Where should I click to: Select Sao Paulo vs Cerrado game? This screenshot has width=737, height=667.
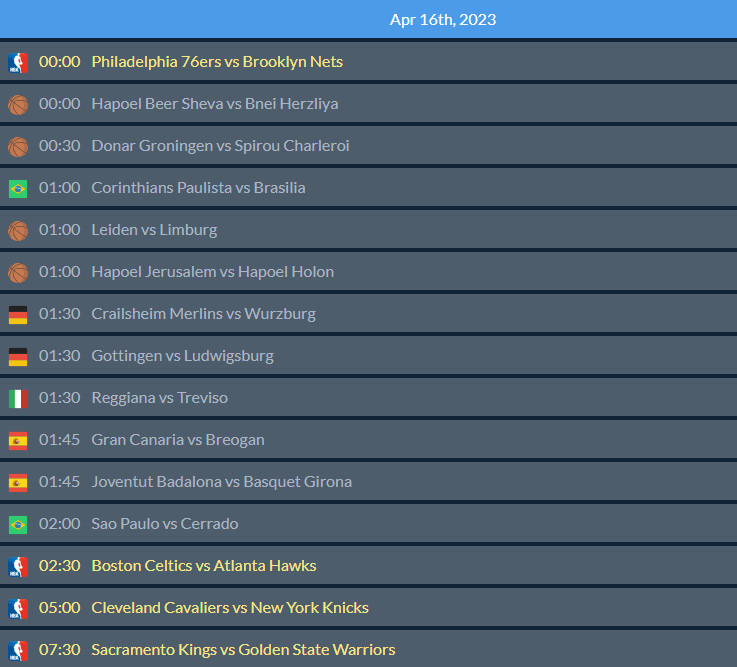pos(165,524)
